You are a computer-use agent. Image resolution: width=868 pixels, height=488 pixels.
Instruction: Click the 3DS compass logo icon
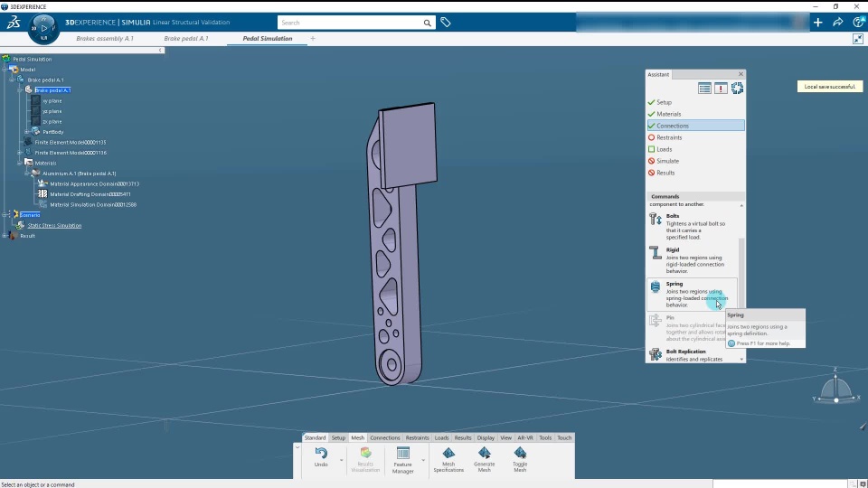tap(14, 22)
